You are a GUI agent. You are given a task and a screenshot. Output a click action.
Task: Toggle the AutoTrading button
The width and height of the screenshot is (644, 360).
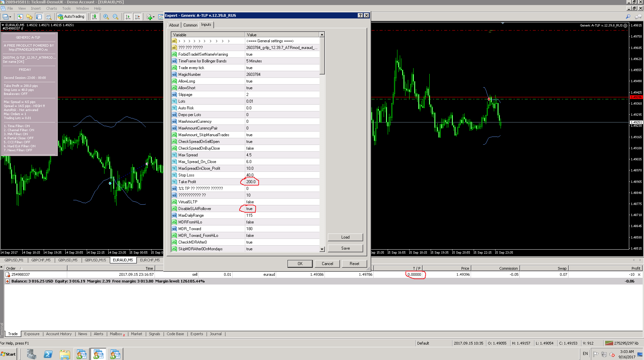71,16
